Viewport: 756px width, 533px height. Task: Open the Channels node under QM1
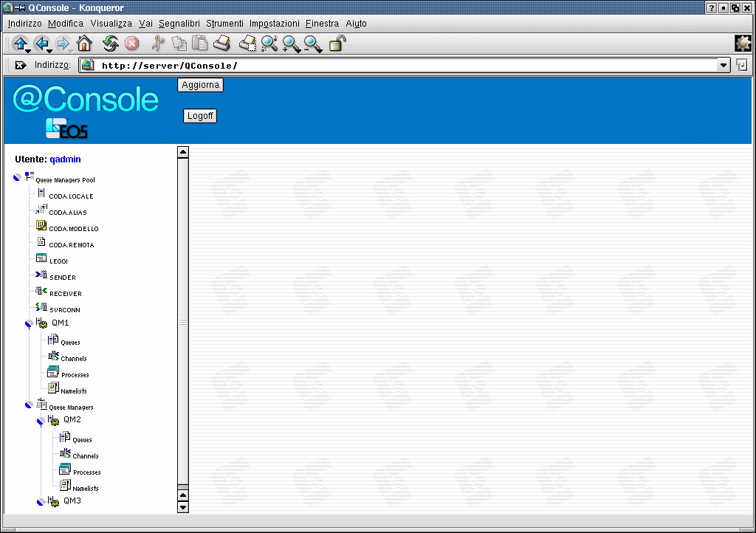73,359
